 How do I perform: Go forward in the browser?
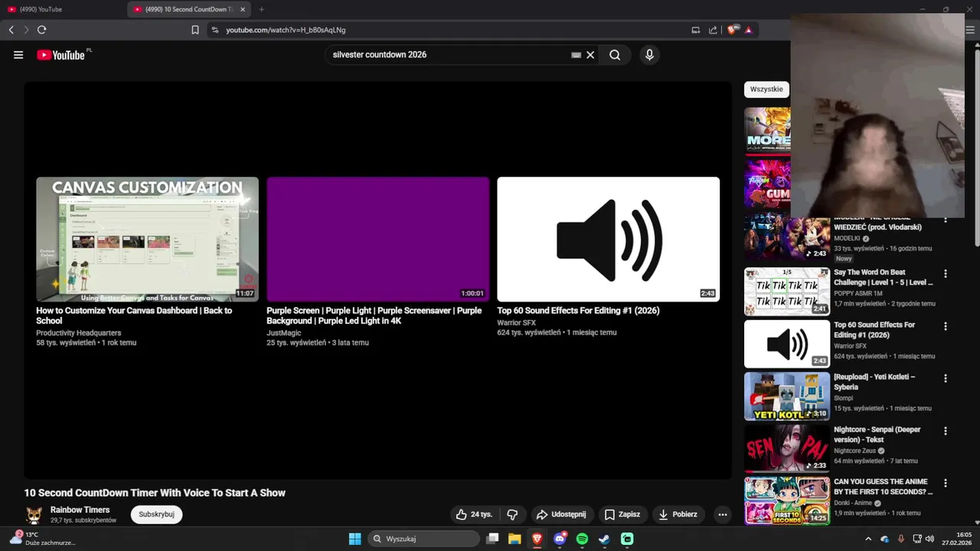coord(26,30)
